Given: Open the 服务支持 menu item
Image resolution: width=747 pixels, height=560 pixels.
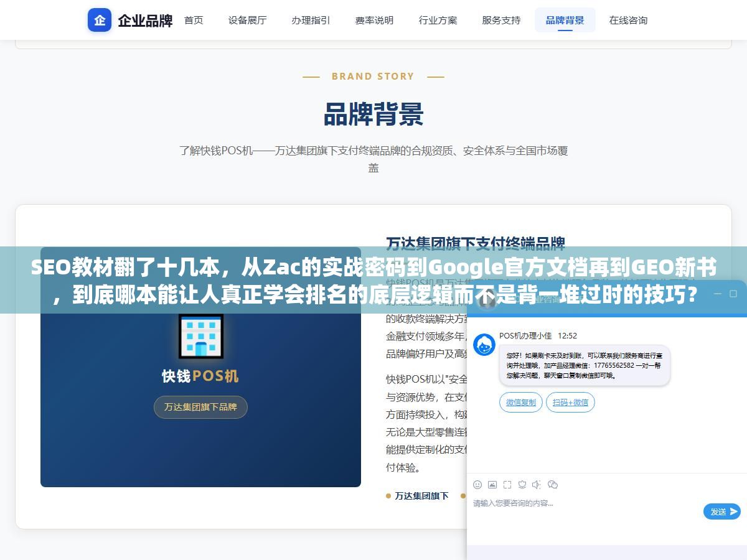Looking at the screenshot, I should (x=501, y=20).
